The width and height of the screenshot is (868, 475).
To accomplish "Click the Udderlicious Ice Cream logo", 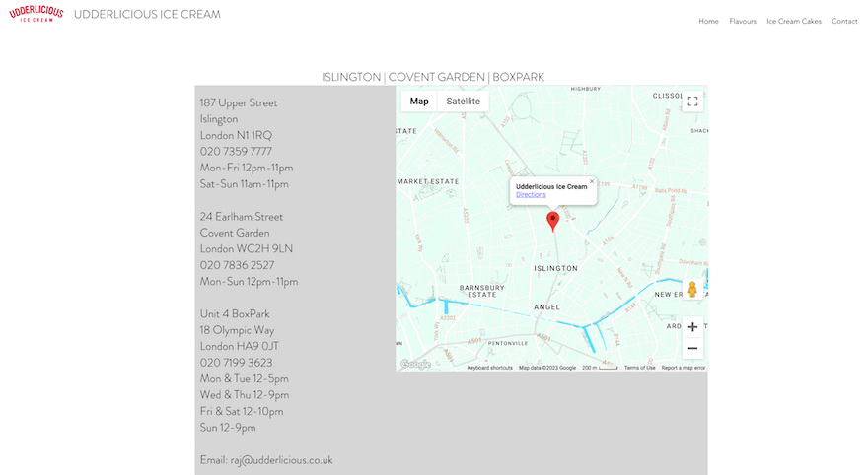I will click(x=36, y=14).
